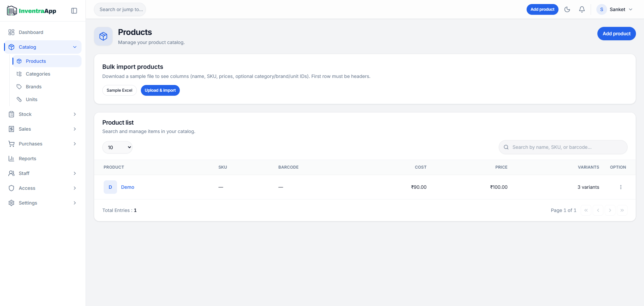Viewport: 644px width, 306px height.
Task: Select the Categories icon in the sidebar
Action: click(19, 74)
